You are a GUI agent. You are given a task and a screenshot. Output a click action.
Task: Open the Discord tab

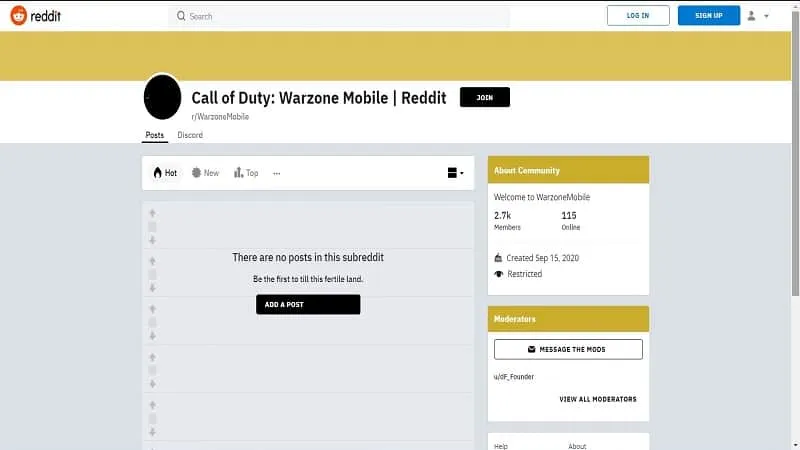coord(190,135)
